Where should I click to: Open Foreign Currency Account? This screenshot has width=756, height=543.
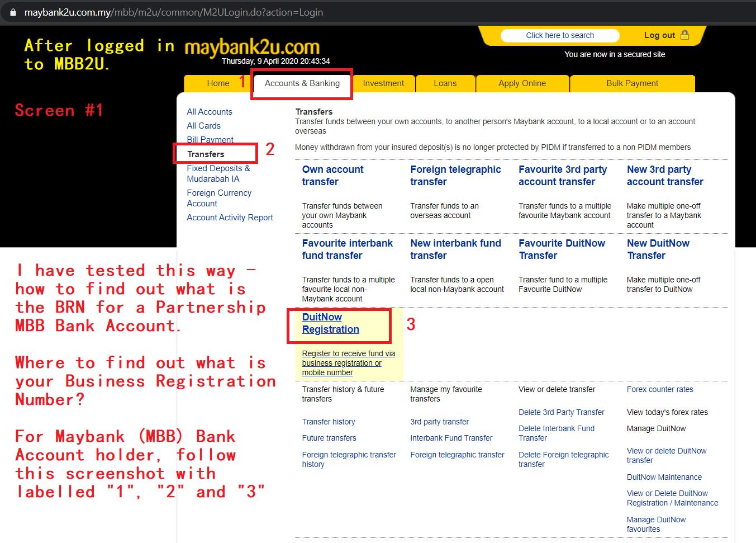[219, 198]
